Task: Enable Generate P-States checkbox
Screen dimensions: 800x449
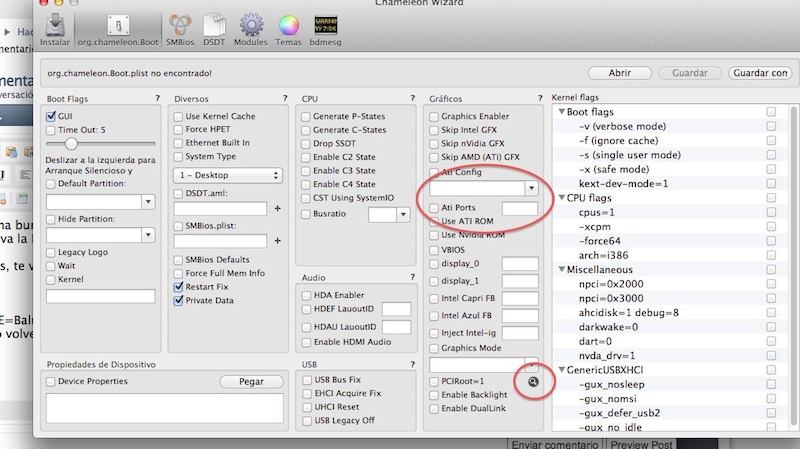Action: pyautogui.click(x=306, y=116)
